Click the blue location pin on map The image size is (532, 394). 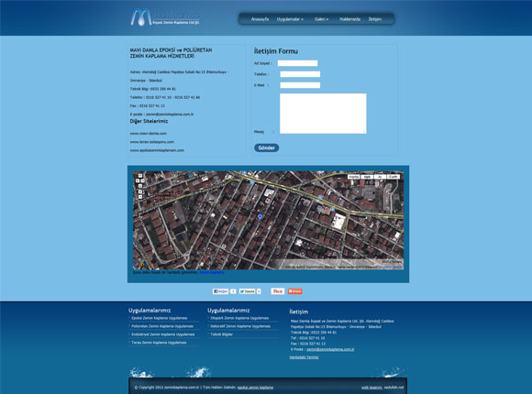point(260,217)
